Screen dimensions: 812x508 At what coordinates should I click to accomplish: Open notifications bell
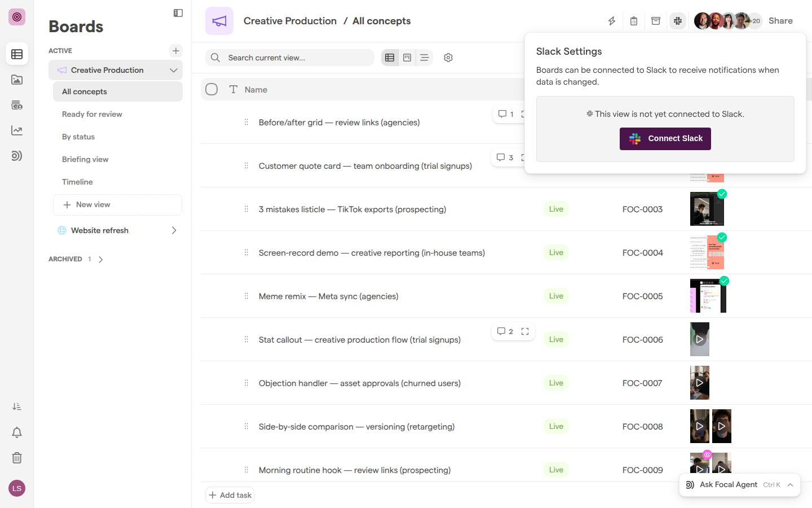17,432
